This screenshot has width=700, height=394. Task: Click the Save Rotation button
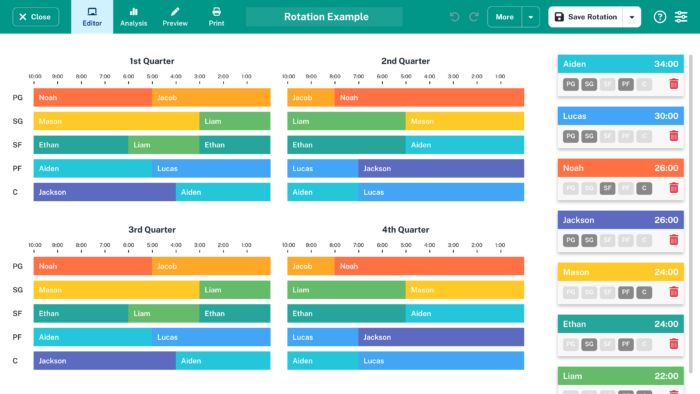pyautogui.click(x=586, y=17)
